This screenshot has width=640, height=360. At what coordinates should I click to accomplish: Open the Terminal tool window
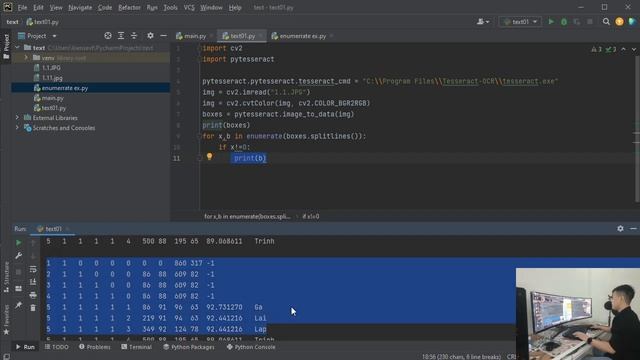pyautogui.click(x=136, y=347)
